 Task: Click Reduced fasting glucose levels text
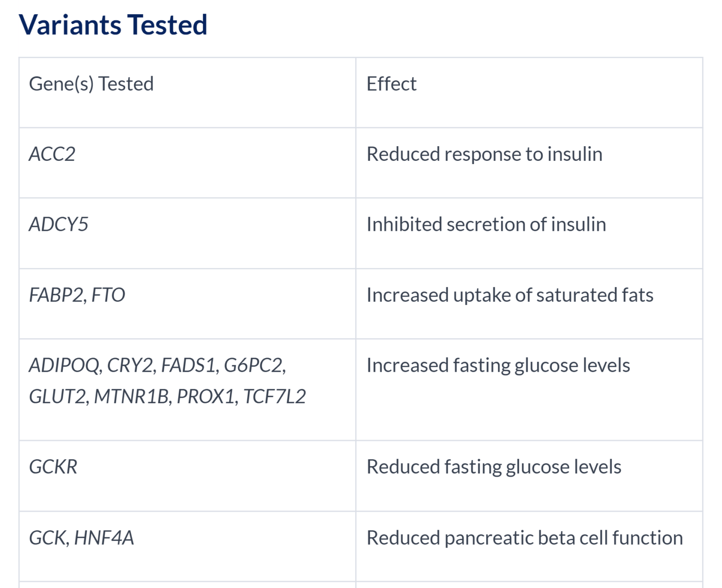pyautogui.click(x=494, y=467)
